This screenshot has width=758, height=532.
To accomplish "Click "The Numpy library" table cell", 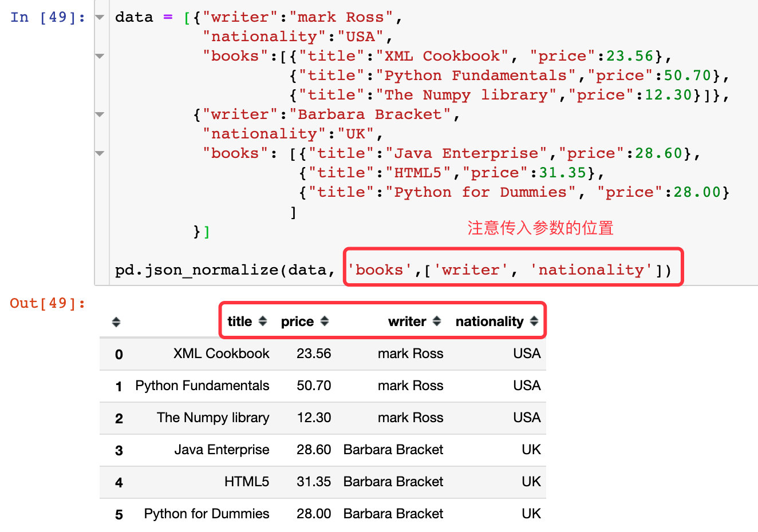I will click(x=213, y=418).
